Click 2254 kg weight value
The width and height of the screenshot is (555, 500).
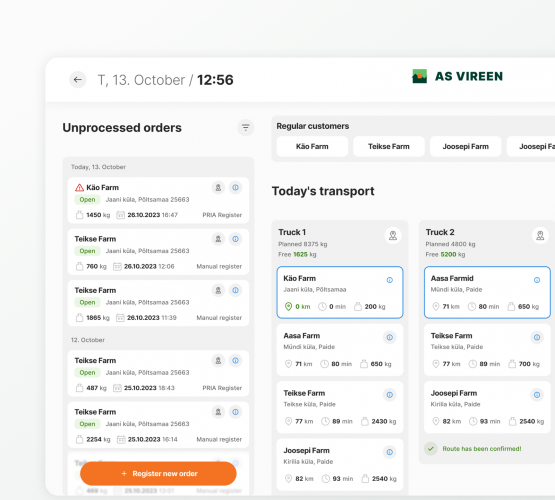pos(98,439)
